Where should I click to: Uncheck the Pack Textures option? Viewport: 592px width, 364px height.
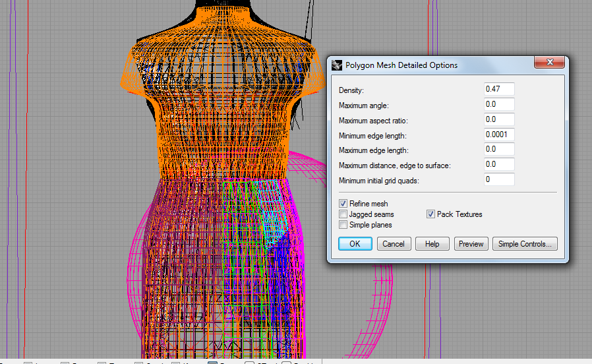tap(431, 214)
